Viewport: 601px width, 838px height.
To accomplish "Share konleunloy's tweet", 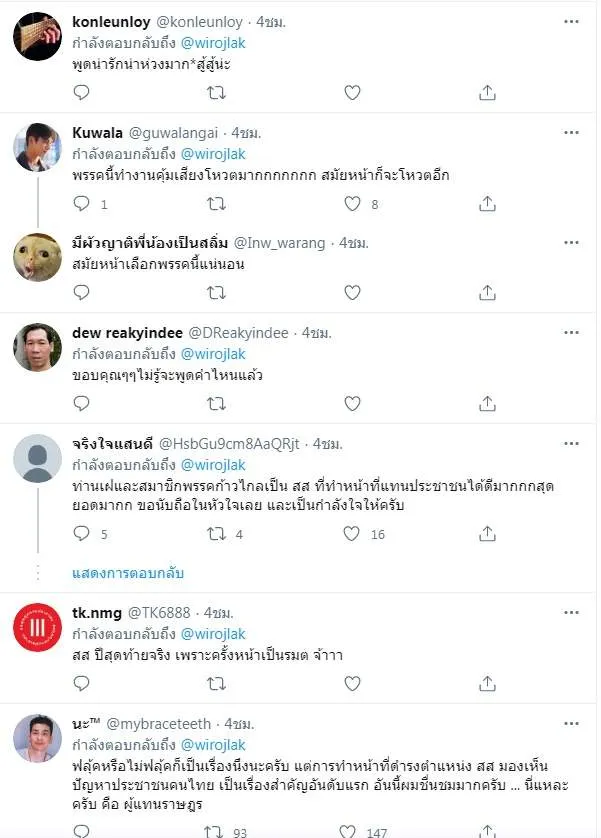I will pos(487,92).
